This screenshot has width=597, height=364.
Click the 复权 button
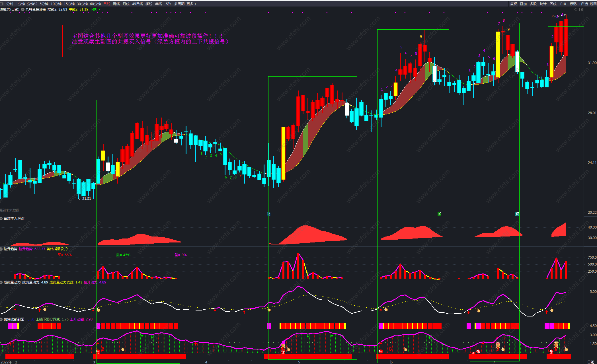513,4
